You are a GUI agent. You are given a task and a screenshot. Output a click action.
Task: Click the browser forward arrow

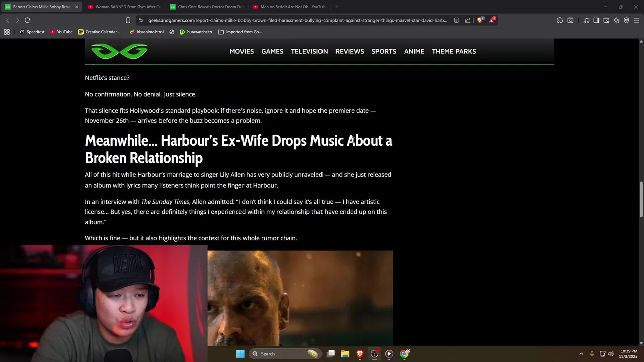(x=17, y=20)
